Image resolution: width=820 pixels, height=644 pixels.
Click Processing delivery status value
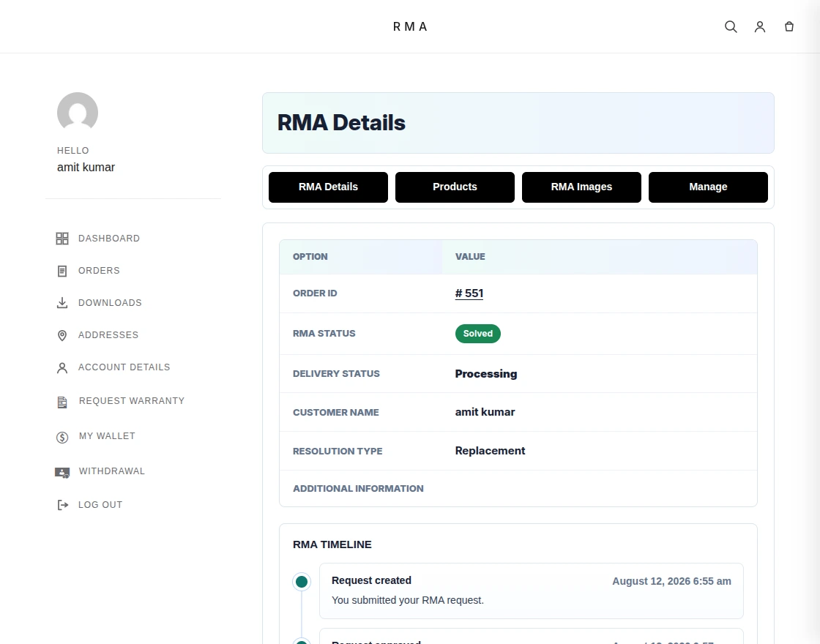point(486,374)
